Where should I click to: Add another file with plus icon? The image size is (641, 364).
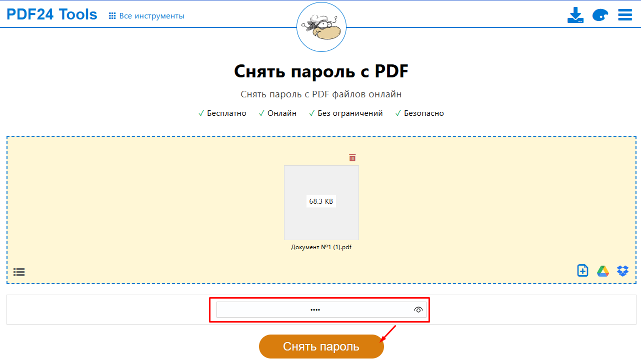point(582,271)
